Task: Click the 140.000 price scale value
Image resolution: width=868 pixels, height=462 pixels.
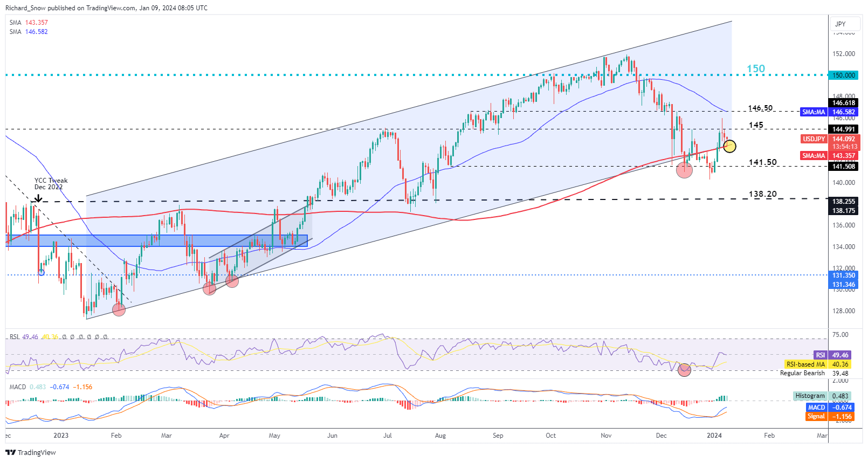Action: click(844, 183)
